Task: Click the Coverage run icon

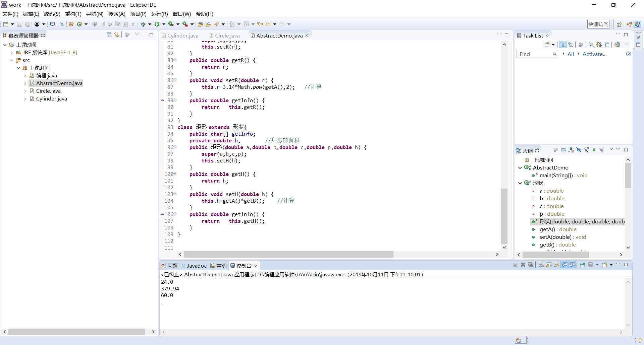Action: tap(171, 24)
